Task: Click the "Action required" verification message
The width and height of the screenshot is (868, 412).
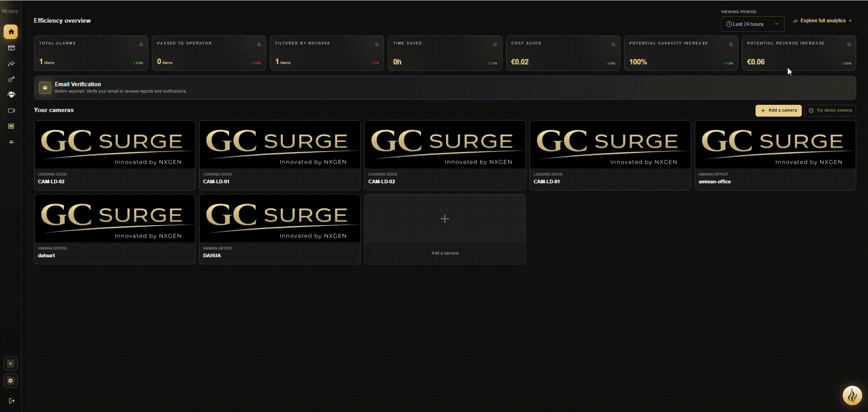Action: click(121, 91)
